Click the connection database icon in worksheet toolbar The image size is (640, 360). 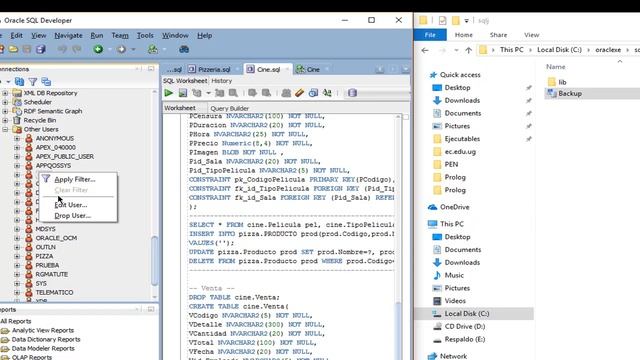click(x=352, y=93)
